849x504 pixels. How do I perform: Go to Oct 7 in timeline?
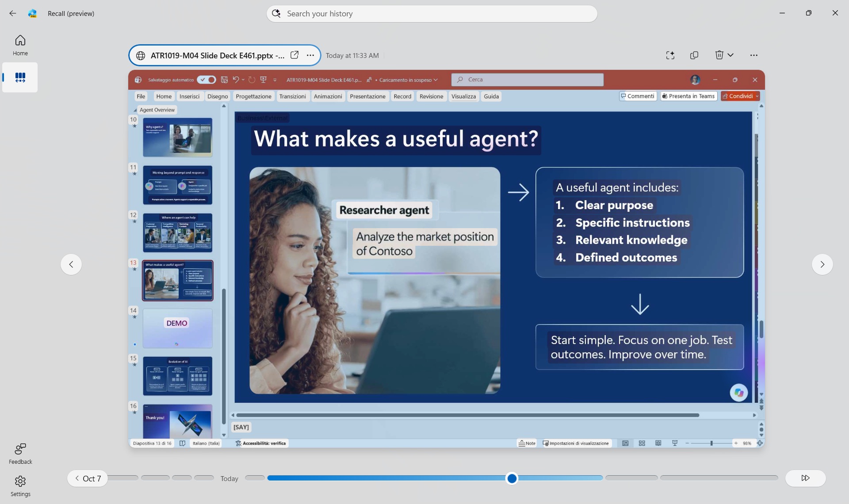(x=88, y=478)
